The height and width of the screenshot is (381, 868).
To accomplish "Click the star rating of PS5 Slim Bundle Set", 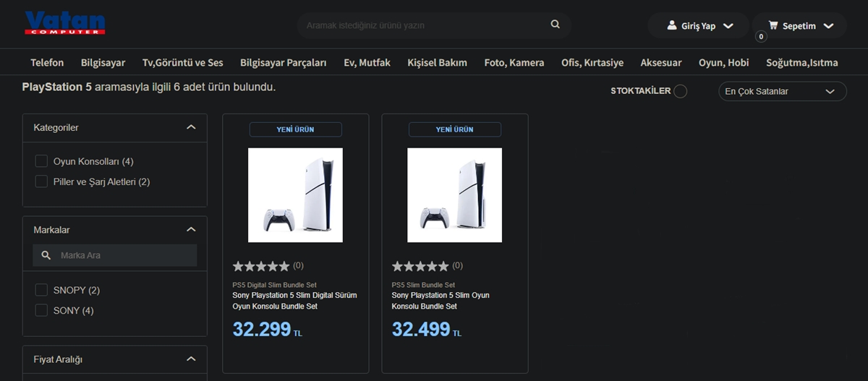I will pyautogui.click(x=420, y=266).
